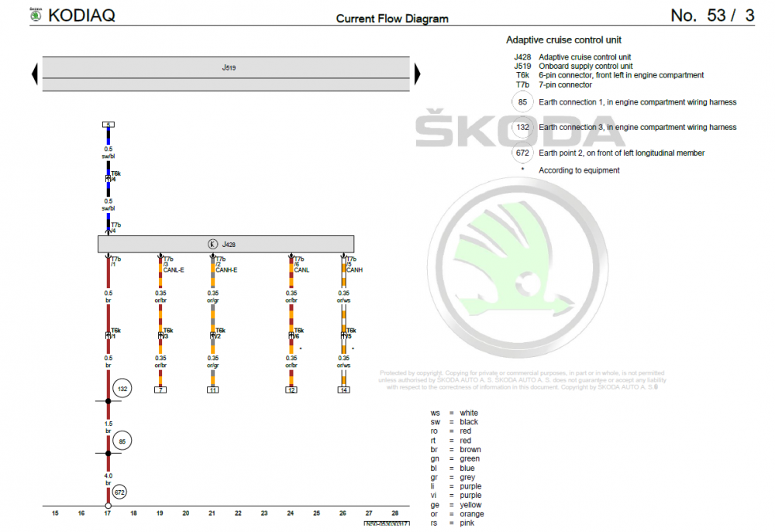Select legend row 'J519 Onboard supply unit'
The width and height of the screenshot is (775, 532).
573,66
